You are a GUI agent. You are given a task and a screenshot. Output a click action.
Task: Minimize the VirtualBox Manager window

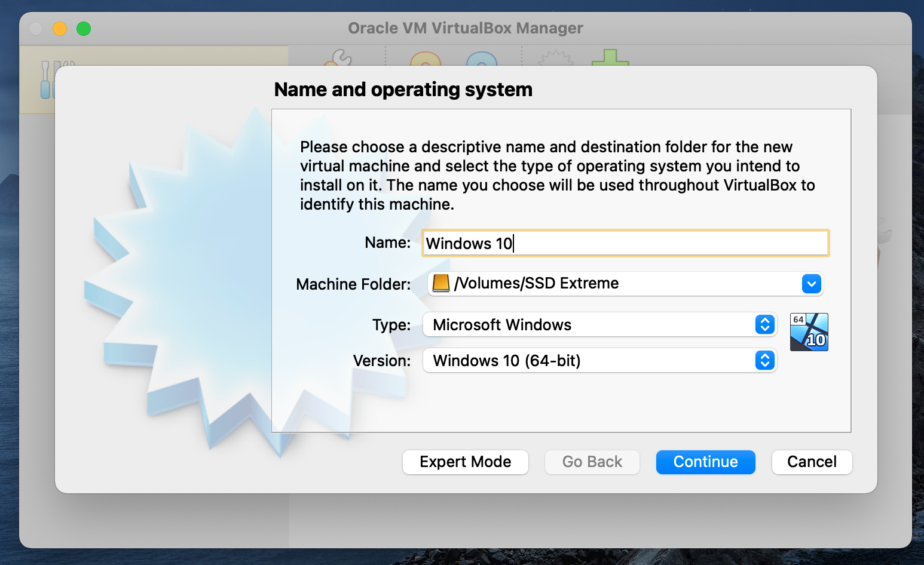click(60, 28)
